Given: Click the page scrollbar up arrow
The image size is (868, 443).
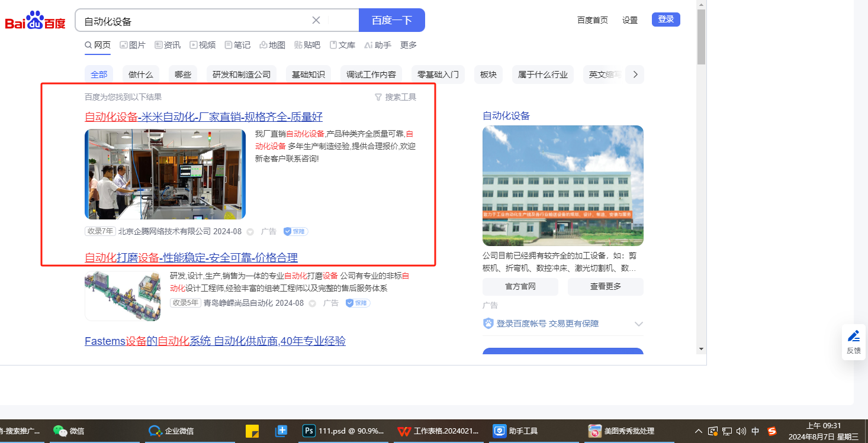Looking at the screenshot, I should pos(702,4).
